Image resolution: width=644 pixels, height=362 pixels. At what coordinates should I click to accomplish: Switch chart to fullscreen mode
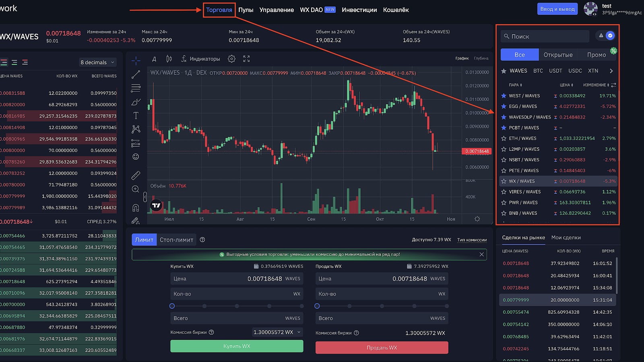tap(246, 59)
